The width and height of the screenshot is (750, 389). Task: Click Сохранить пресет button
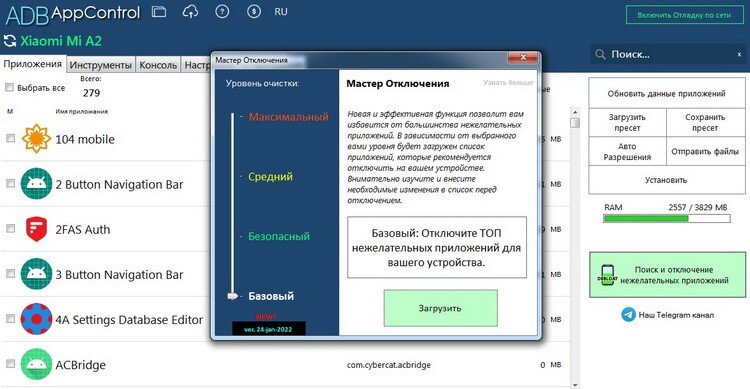tap(706, 122)
